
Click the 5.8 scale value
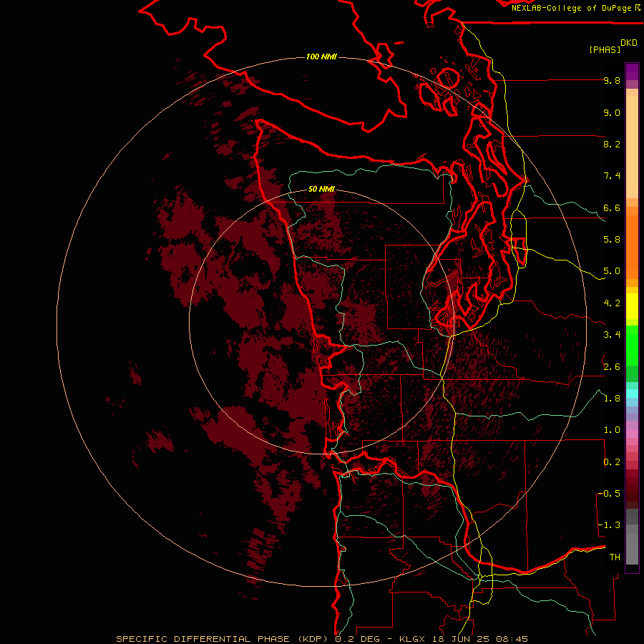(612, 240)
